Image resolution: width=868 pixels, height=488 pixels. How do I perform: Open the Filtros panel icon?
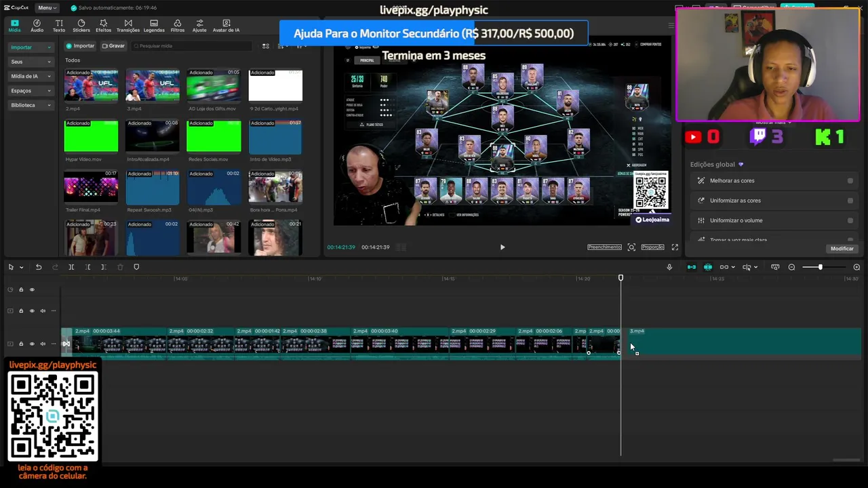coord(178,26)
